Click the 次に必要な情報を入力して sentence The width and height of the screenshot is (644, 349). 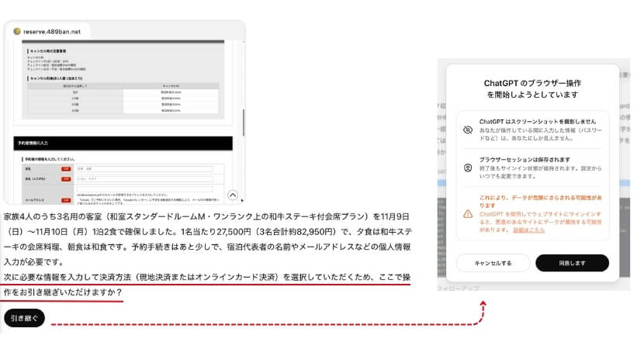point(207,285)
